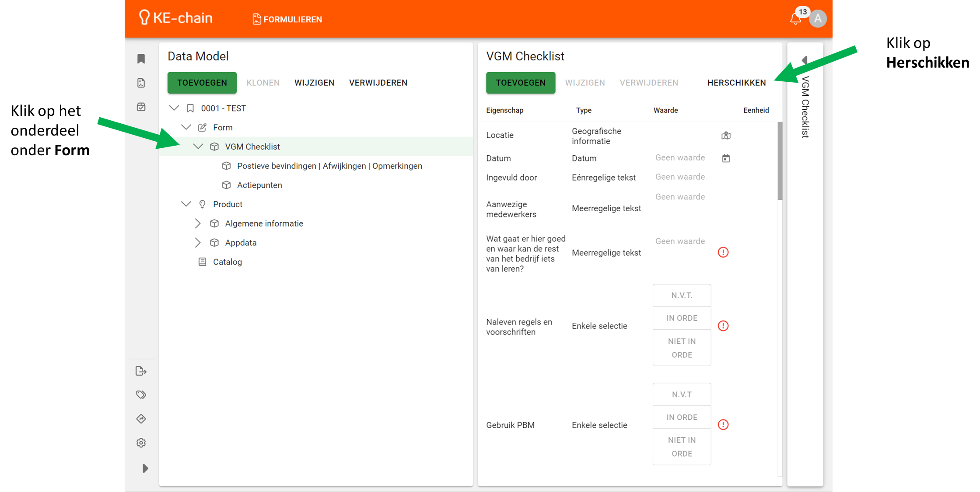This screenshot has width=980, height=492.
Task: Click the HERSCHIKKEN button
Action: (736, 83)
